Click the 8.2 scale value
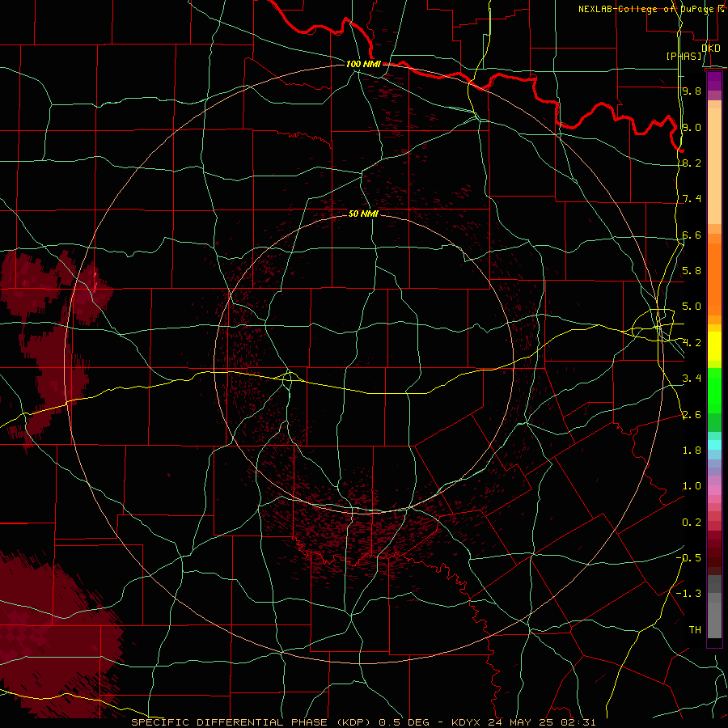Viewport: 728px width, 728px height. pos(692,163)
